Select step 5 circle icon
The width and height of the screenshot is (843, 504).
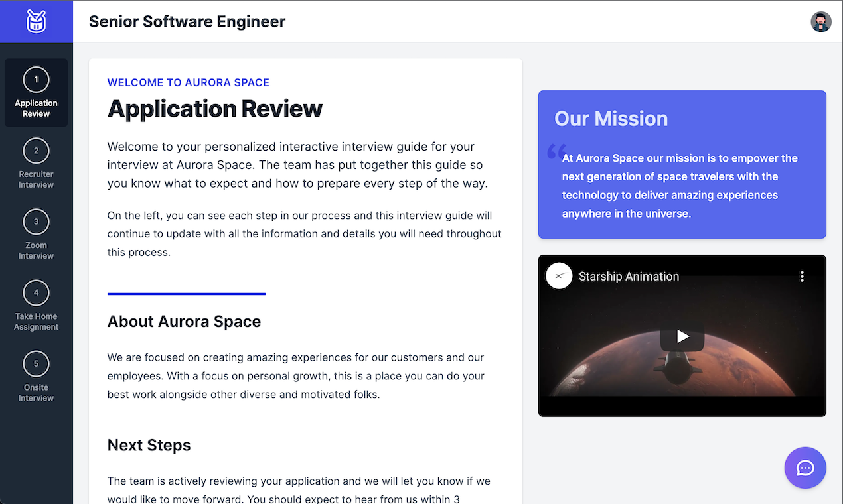[36, 363]
